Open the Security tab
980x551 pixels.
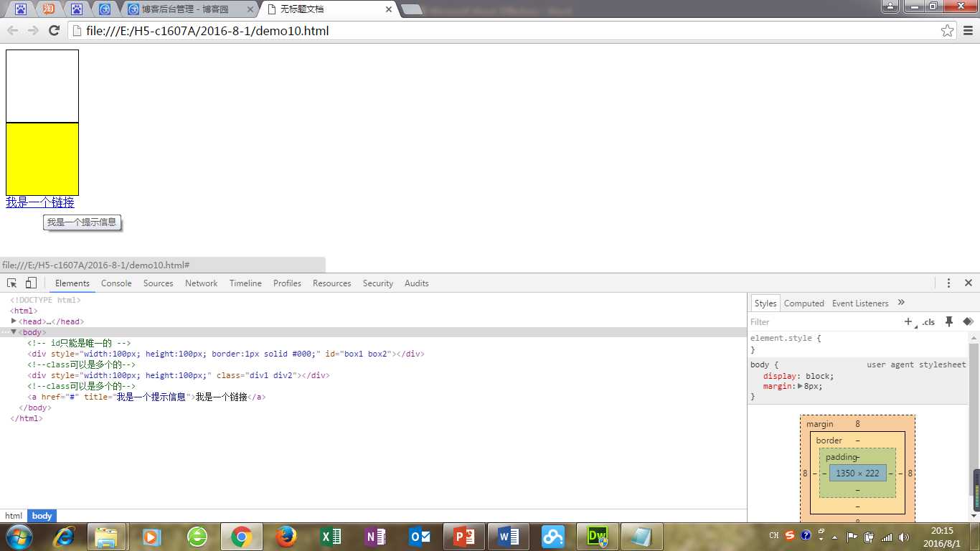(x=377, y=283)
